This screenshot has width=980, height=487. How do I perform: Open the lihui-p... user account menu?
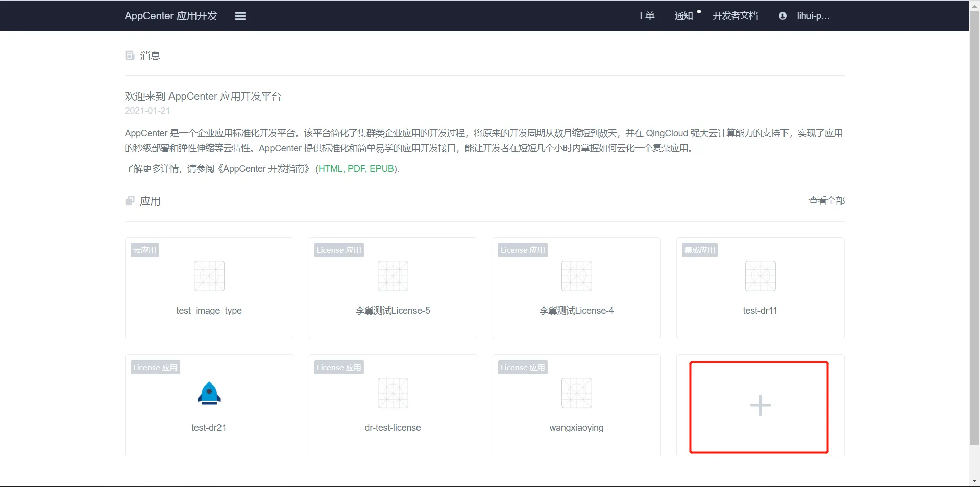click(814, 16)
